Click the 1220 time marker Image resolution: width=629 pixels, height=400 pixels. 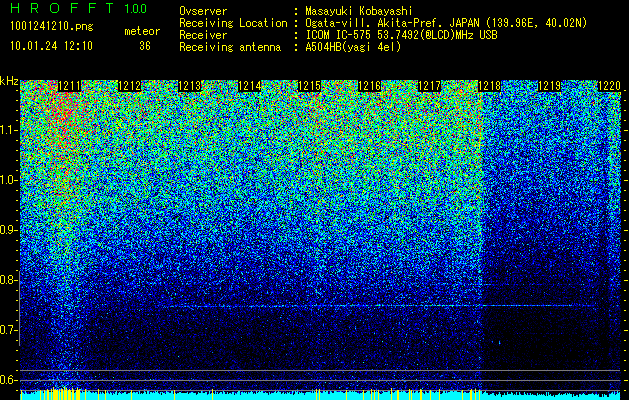(609, 86)
